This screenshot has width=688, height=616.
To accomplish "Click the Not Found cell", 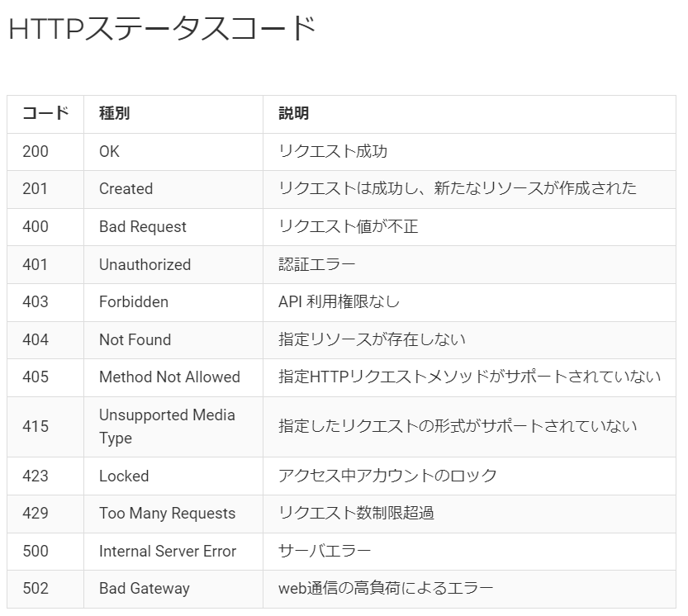I will coord(135,340).
